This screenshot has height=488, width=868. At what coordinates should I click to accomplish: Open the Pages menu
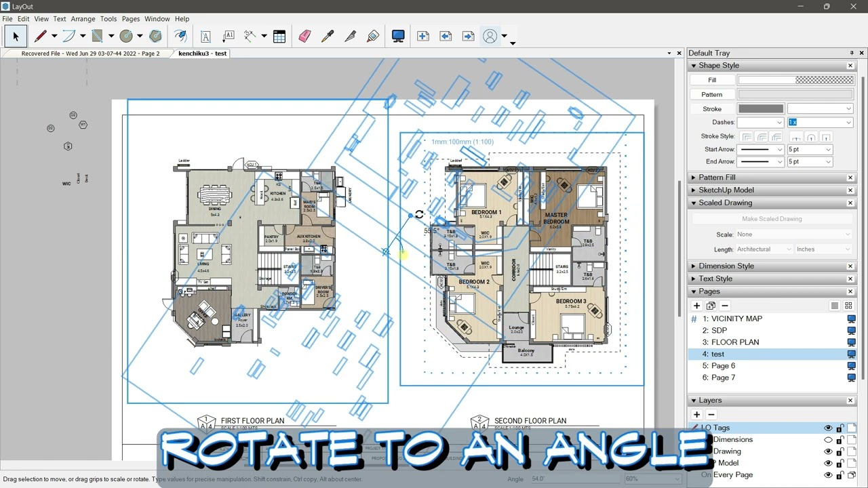131,19
